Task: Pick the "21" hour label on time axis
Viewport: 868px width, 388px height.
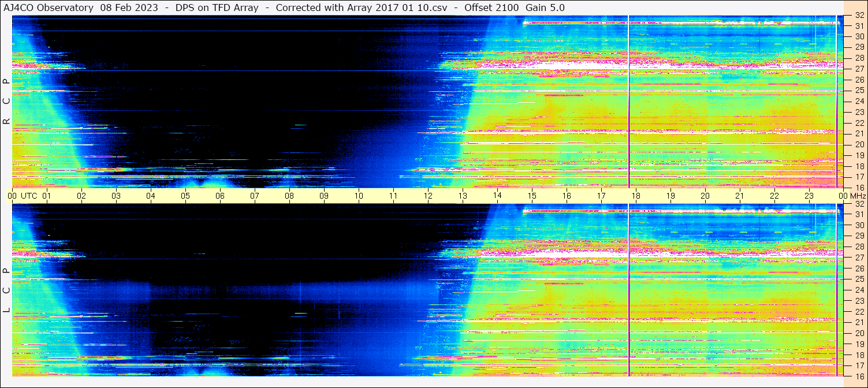Action: tap(740, 196)
